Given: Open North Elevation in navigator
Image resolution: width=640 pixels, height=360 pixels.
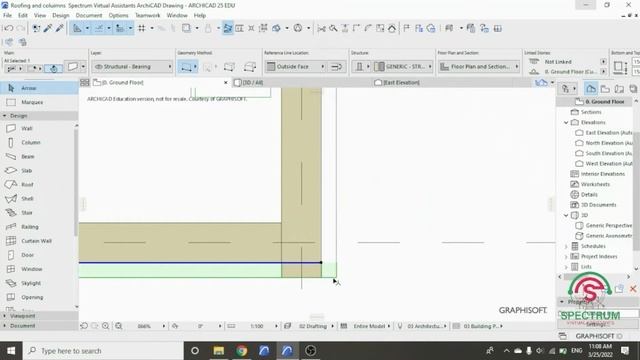Looking at the screenshot, I should tap(604, 143).
